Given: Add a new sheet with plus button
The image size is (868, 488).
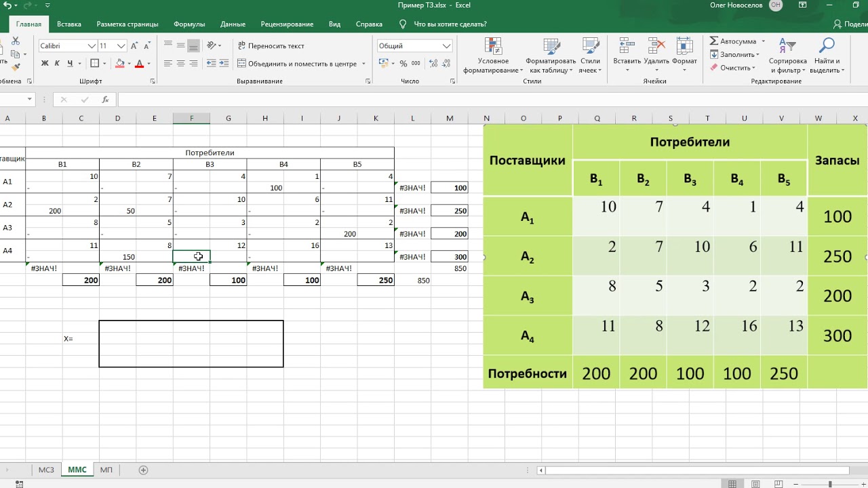Looking at the screenshot, I should 143,470.
